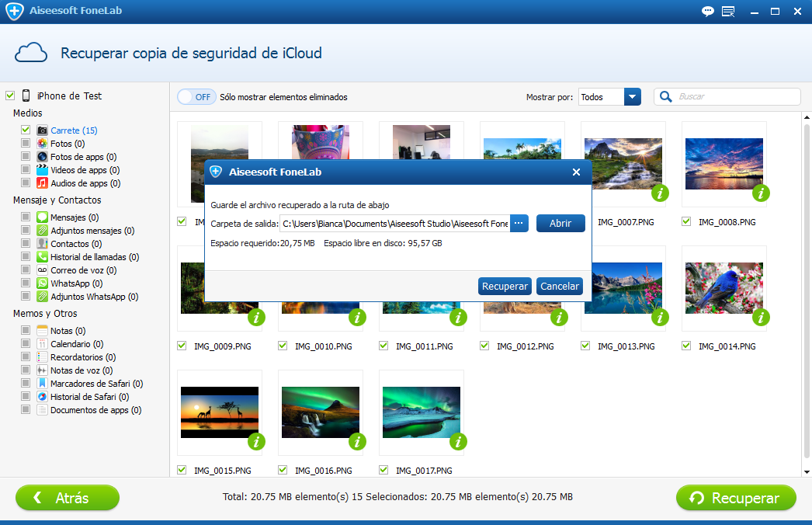Screen dimensions: 812x525
Task: Select the Fotos de apps icon
Action: [x=42, y=157]
